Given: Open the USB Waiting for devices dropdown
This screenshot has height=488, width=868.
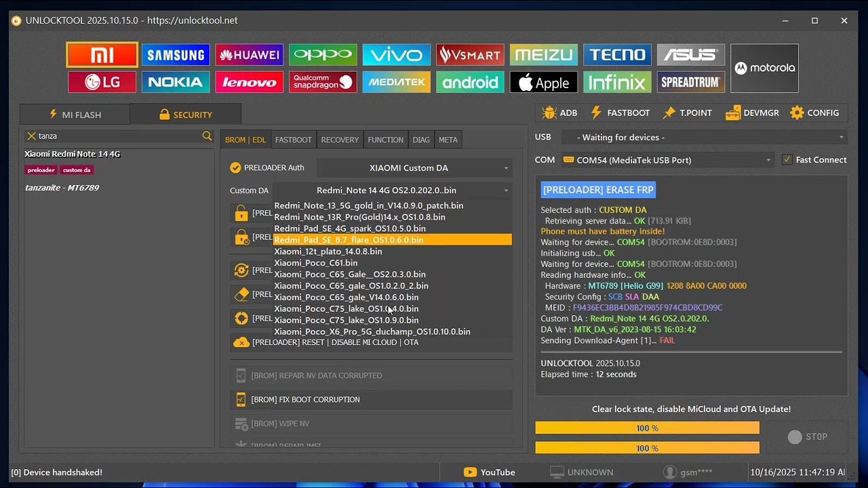Looking at the screenshot, I should coord(705,138).
